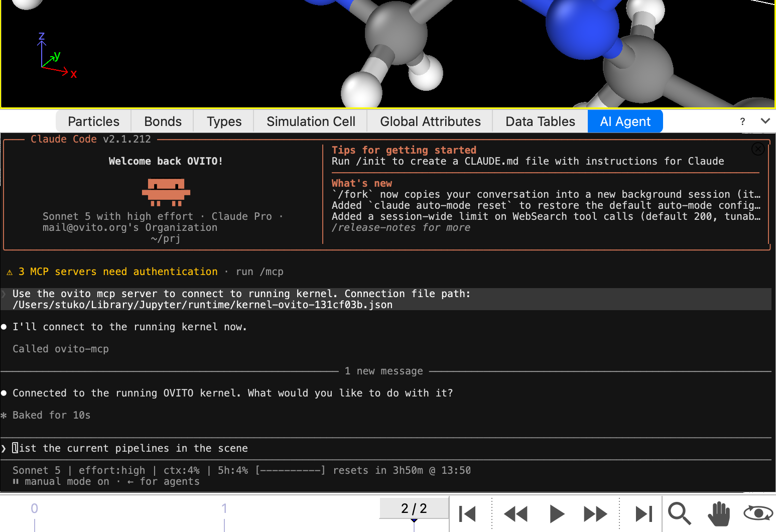The height and width of the screenshot is (532, 776).
Task: View the Global Attributes tab
Action: tap(430, 121)
